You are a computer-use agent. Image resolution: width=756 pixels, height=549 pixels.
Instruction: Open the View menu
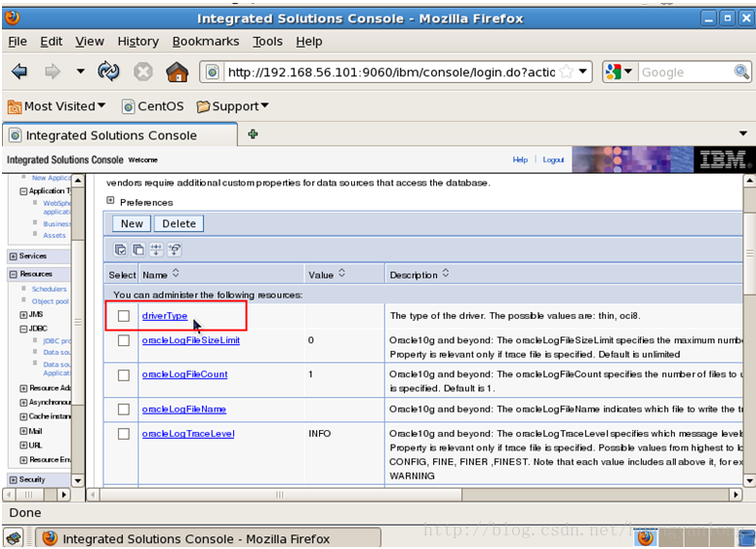[89, 42]
